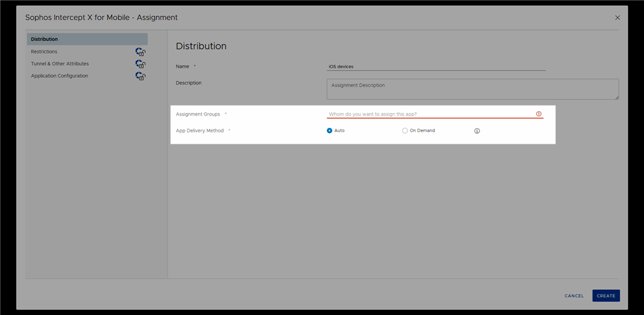644x315 pixels.
Task: Click the lock icon beside Tunnel & Other Attributes
Action: (141, 64)
